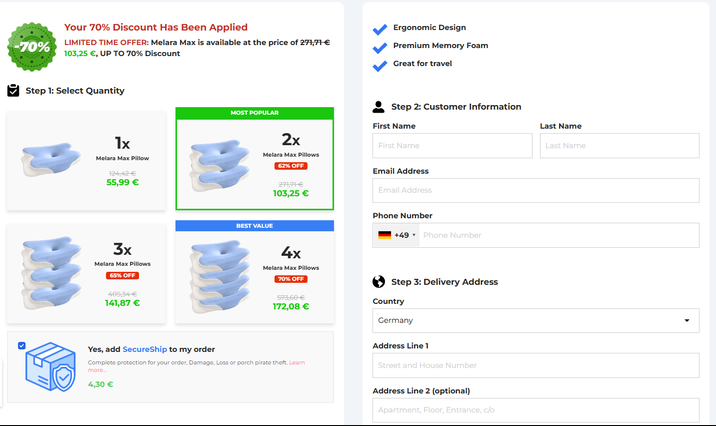Click the 55,99 € price text
Image resolution: width=716 pixels, height=426 pixels.
point(122,182)
